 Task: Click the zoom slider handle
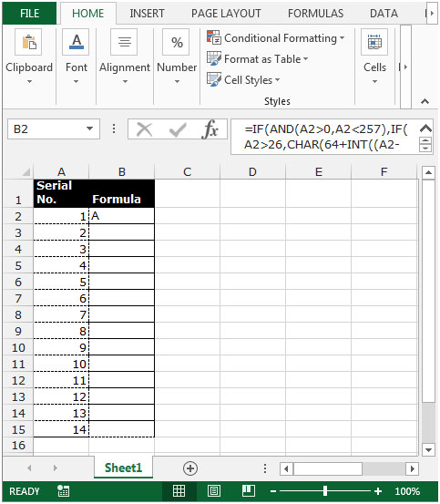[x=325, y=491]
